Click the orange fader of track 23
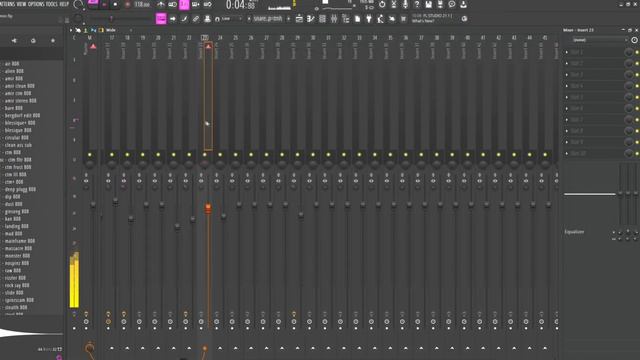 [x=208, y=209]
